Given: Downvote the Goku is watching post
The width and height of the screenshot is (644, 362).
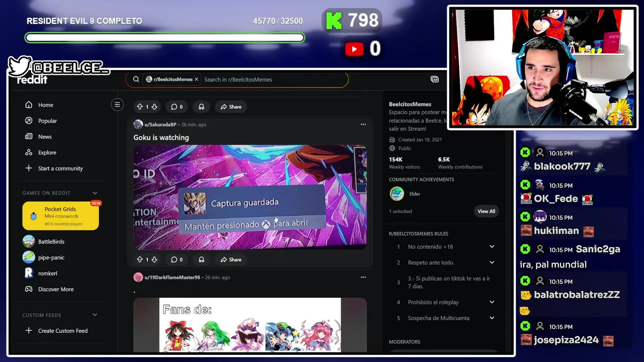Looking at the screenshot, I should point(154,259).
